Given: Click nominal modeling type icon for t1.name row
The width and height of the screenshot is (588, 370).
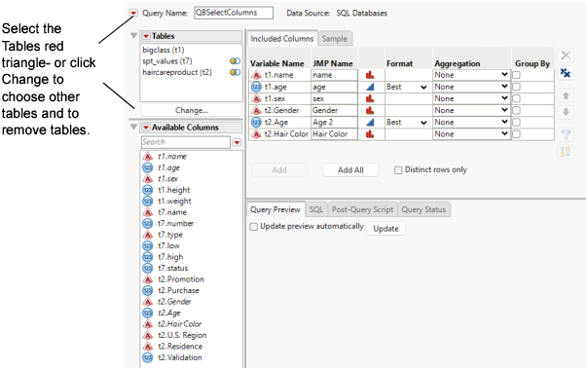Looking at the screenshot, I should 370,75.
